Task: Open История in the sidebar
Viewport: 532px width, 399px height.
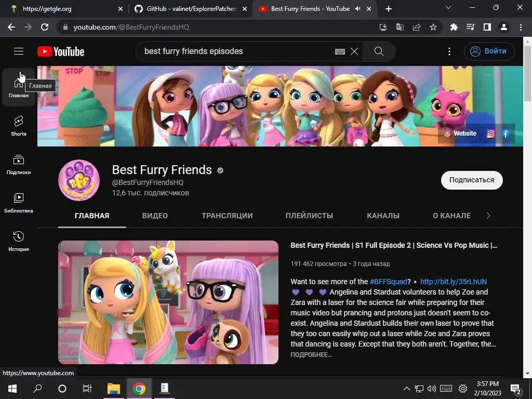Action: (x=19, y=241)
